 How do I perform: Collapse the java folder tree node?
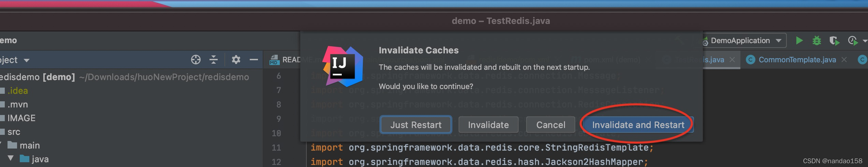pyautogui.click(x=11, y=158)
